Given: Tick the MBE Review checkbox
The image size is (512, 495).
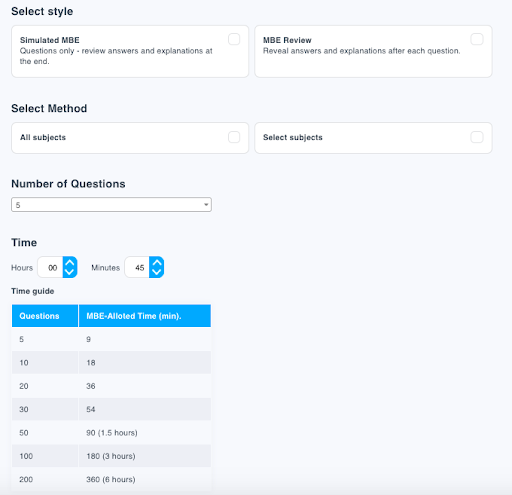Looking at the screenshot, I should point(477,39).
